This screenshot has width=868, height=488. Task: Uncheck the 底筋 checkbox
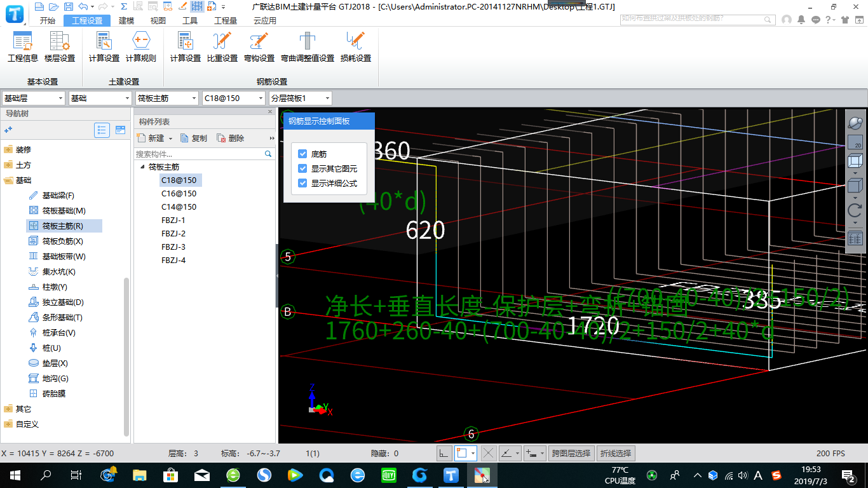(x=302, y=154)
